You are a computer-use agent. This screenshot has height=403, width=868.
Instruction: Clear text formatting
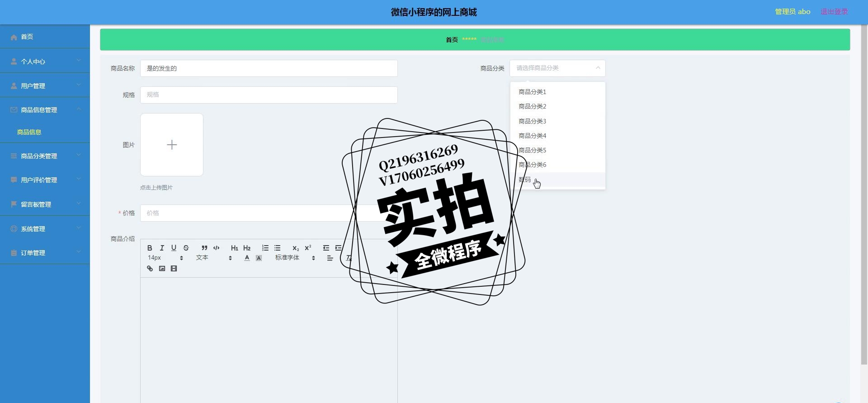(349, 258)
